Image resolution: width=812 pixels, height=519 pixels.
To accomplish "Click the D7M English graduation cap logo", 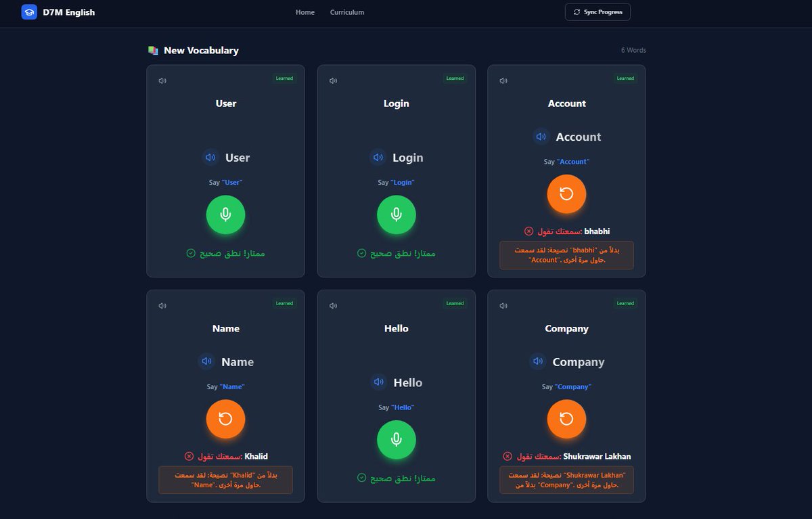I will (29, 12).
